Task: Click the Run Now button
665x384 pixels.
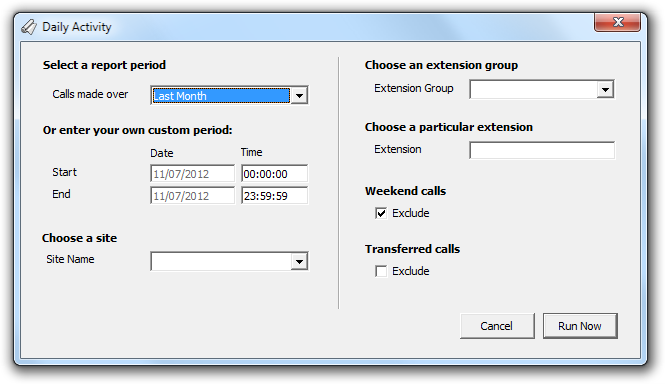Action: point(580,326)
